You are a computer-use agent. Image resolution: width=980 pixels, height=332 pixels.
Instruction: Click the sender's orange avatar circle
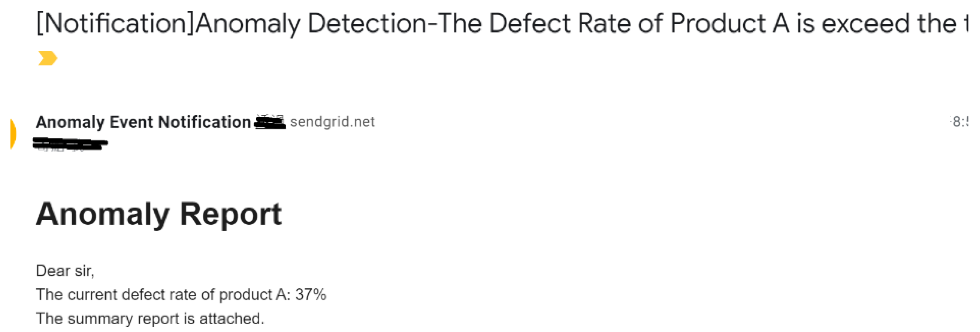[x=13, y=134]
